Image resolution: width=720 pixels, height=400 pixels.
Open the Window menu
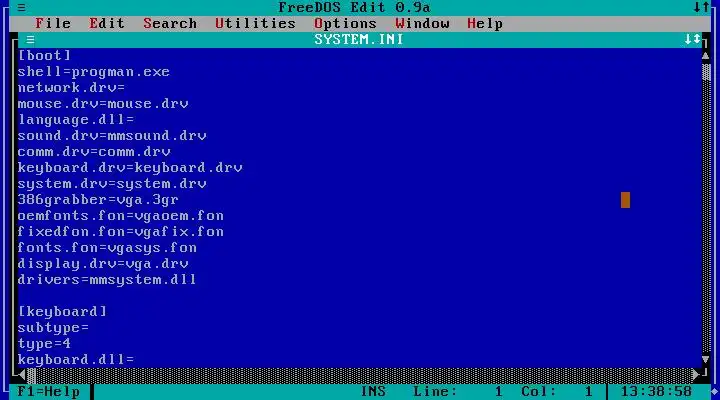pyautogui.click(x=422, y=23)
